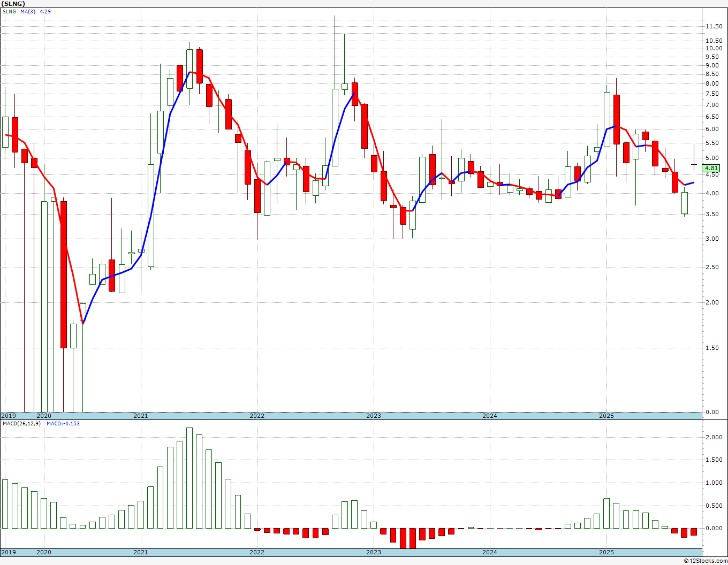The height and width of the screenshot is (565, 728).
Task: Click "2019" on the MACD panel time axis
Action: (8, 552)
